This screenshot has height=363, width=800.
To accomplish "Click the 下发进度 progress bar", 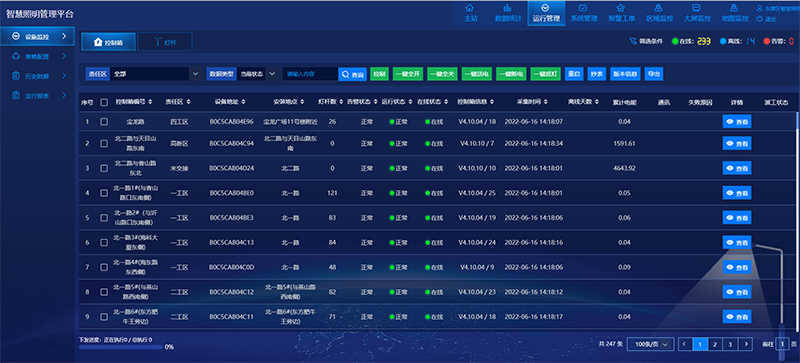I will [x=120, y=347].
